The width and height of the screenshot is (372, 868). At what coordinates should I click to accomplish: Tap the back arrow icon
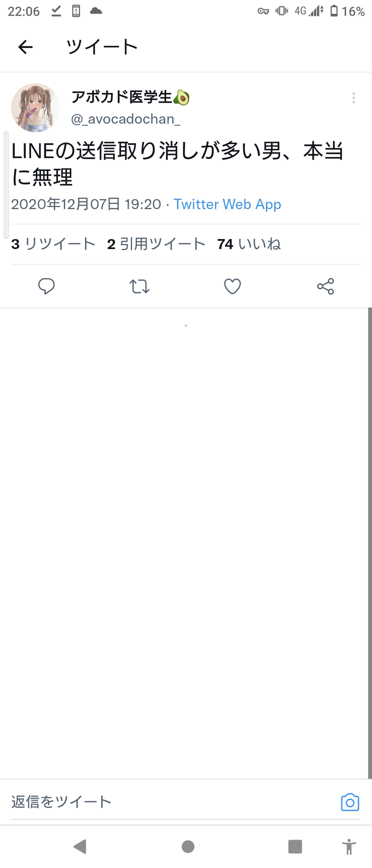[25, 47]
